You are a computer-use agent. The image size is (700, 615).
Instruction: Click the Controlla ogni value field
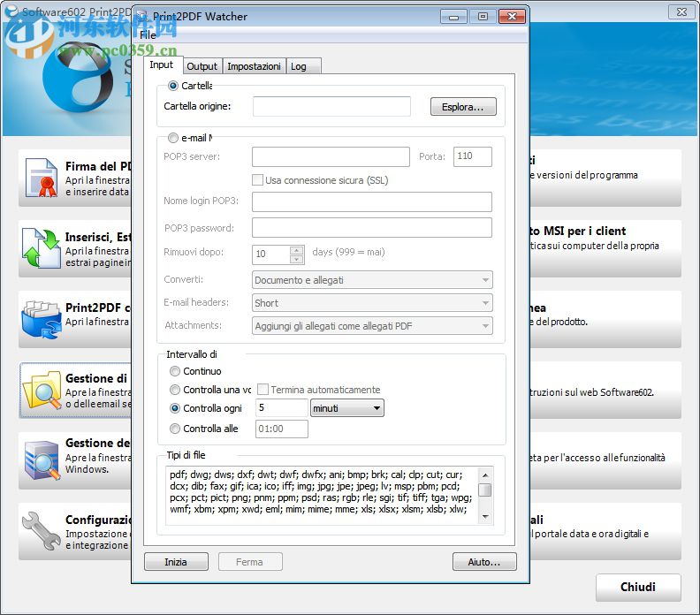coord(282,408)
